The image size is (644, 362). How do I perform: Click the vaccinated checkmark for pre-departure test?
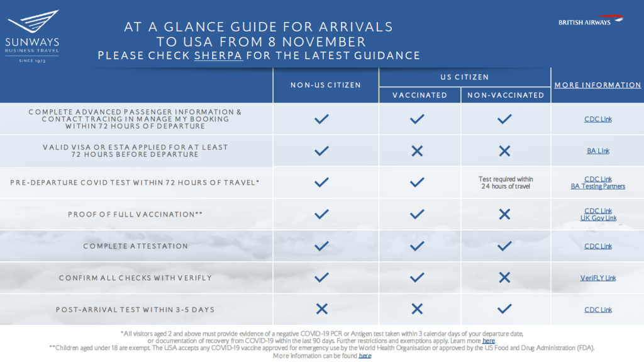coord(416,183)
